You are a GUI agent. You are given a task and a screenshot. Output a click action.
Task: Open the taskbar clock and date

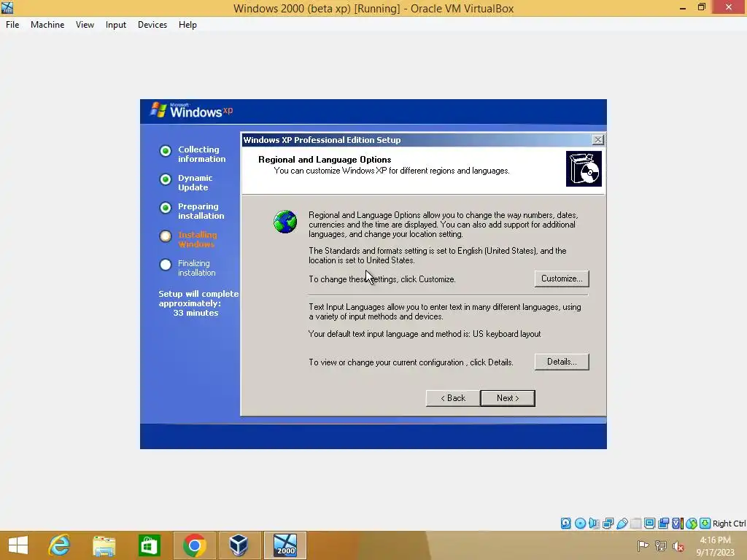pos(715,545)
